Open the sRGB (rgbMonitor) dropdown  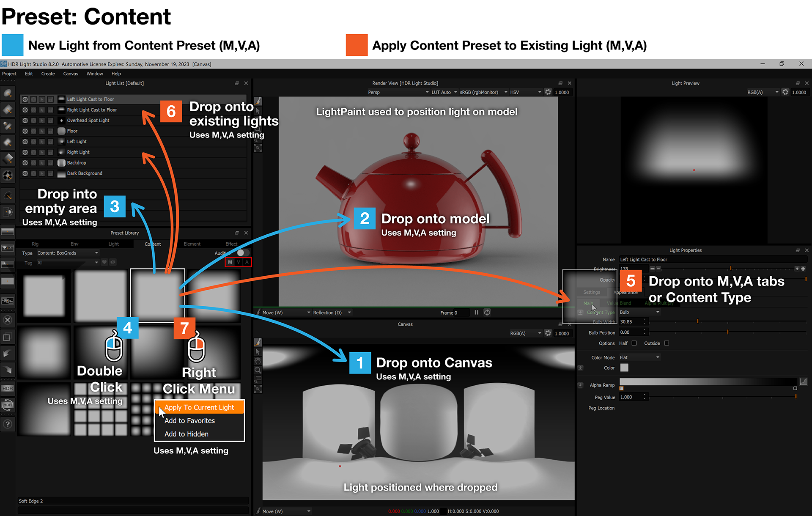483,92
